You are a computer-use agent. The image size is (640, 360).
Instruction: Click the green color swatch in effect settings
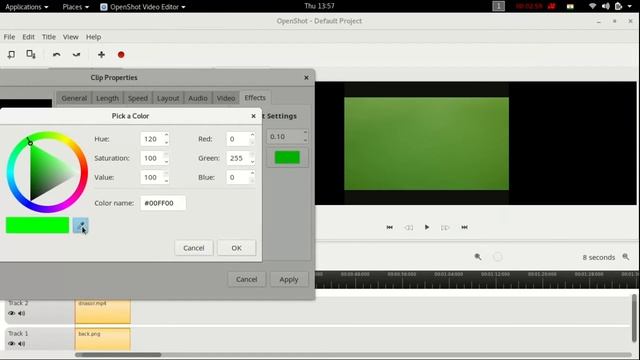[x=287, y=158]
